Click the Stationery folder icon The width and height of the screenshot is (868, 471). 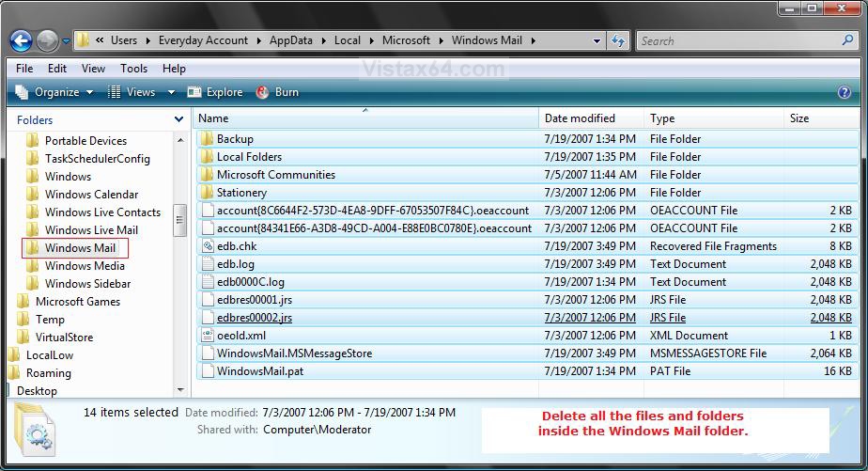click(207, 193)
